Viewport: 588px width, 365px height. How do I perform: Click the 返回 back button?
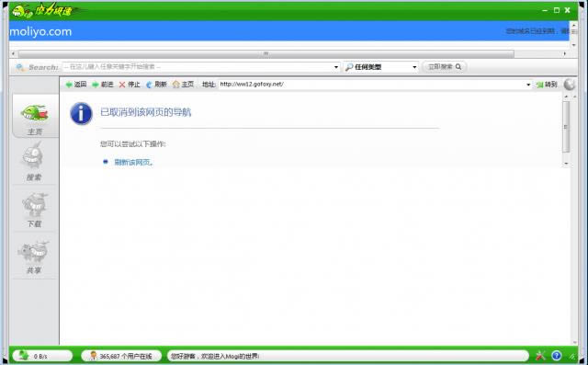point(76,85)
